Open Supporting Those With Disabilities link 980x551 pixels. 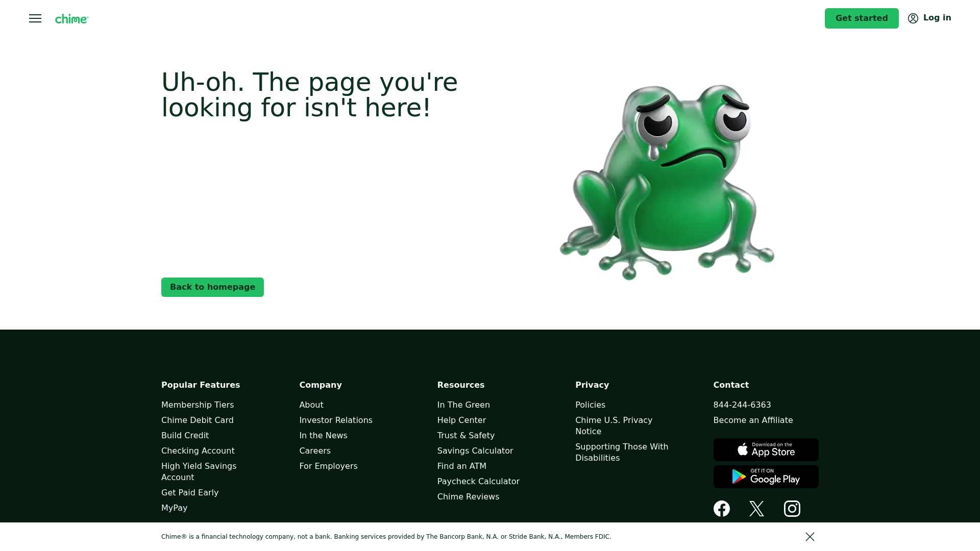click(622, 453)
